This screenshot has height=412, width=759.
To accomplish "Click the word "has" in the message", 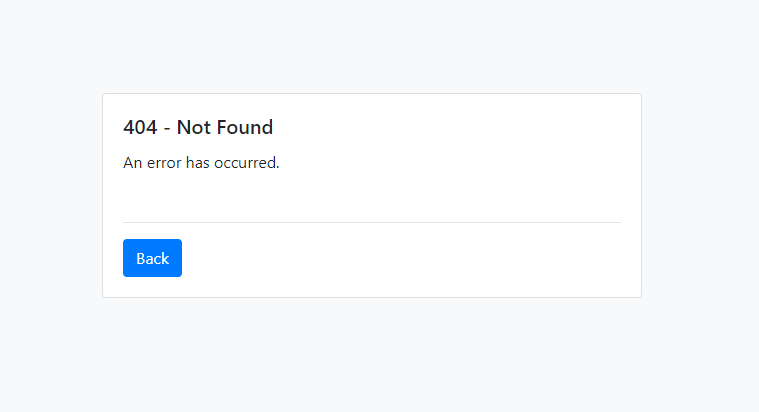I will 198,163.
